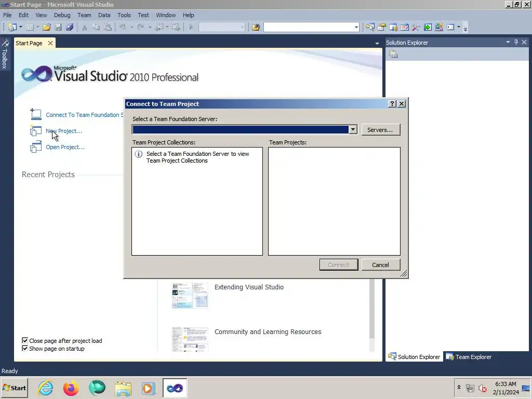The width and height of the screenshot is (532, 399).
Task: Click the muted volume tray icon
Action: (x=482, y=388)
